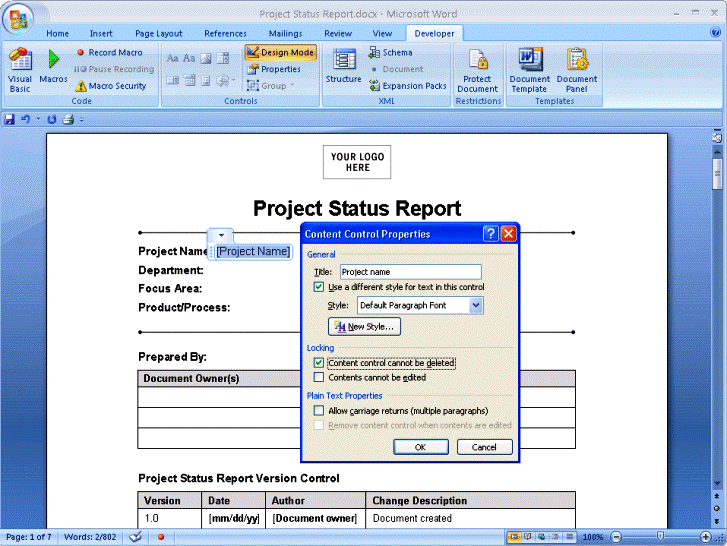727x546 pixels.
Task: Undo last action in Quick Access Toolbar
Action: tap(26, 120)
